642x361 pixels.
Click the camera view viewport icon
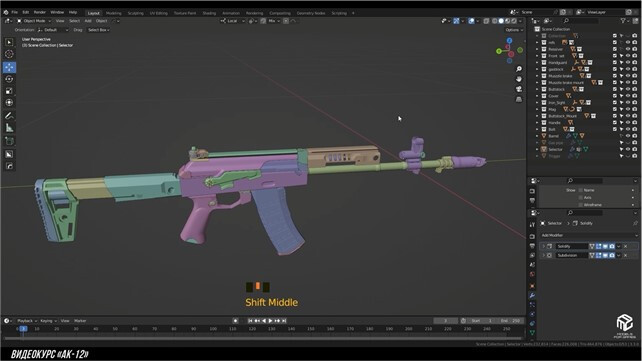[x=519, y=89]
